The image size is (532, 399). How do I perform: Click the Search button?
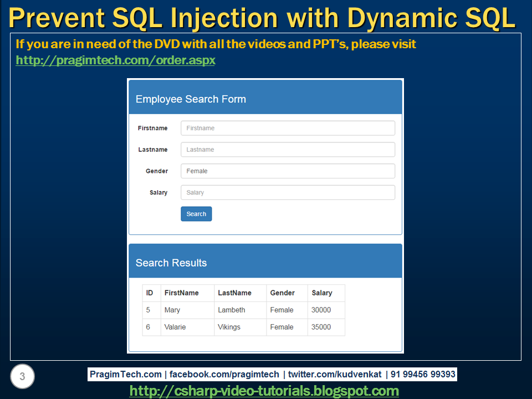(x=196, y=213)
